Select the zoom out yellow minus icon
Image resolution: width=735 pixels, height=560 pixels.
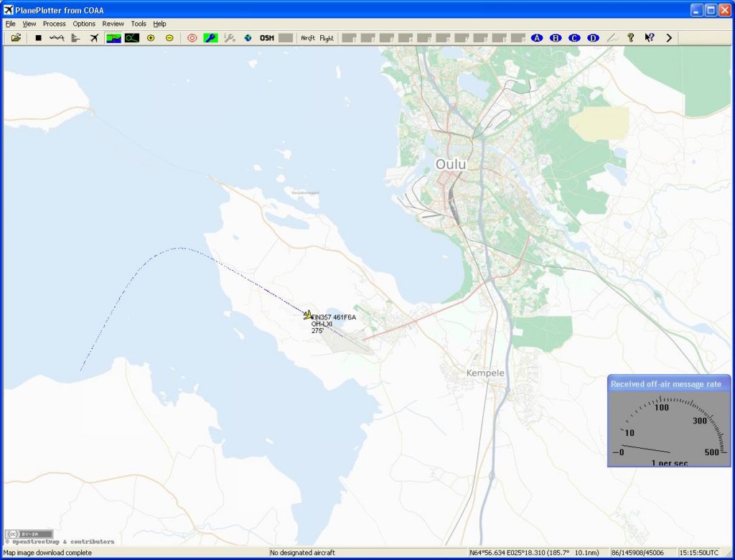coord(169,38)
